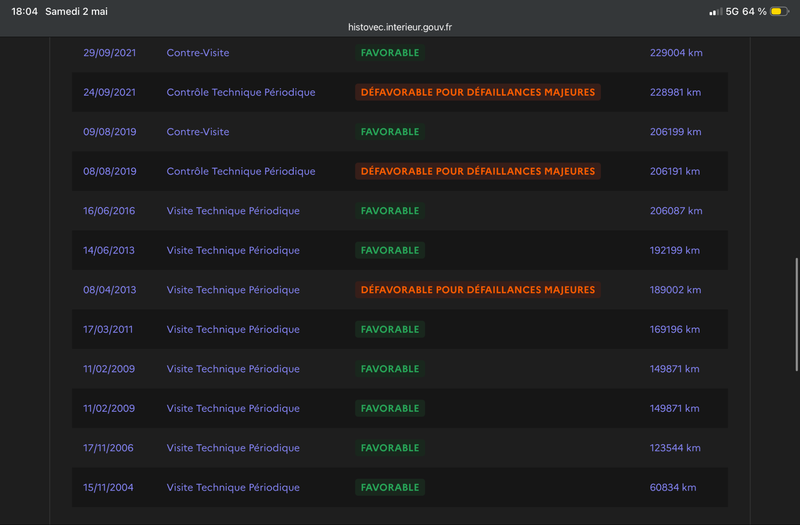The width and height of the screenshot is (800, 525).
Task: Click DÉFAVORABLE badge dated 08/08/2019
Action: click(x=478, y=171)
